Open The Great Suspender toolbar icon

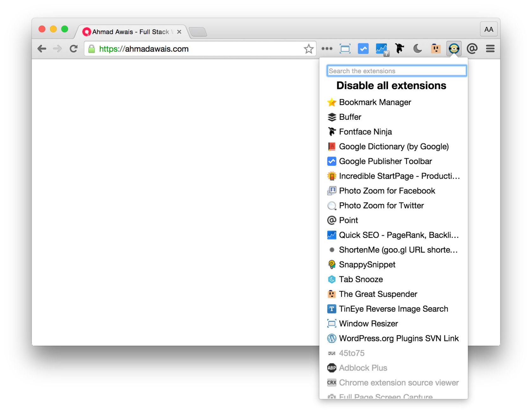pos(435,48)
